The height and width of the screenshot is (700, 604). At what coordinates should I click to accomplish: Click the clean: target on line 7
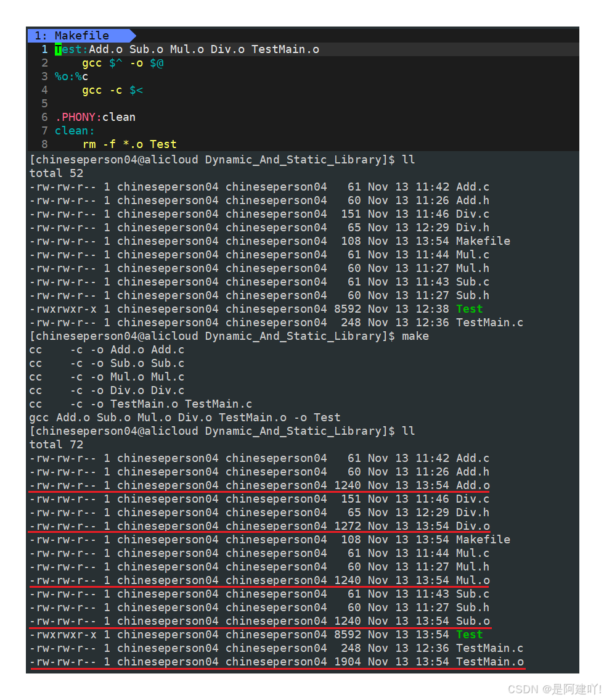[x=75, y=131]
